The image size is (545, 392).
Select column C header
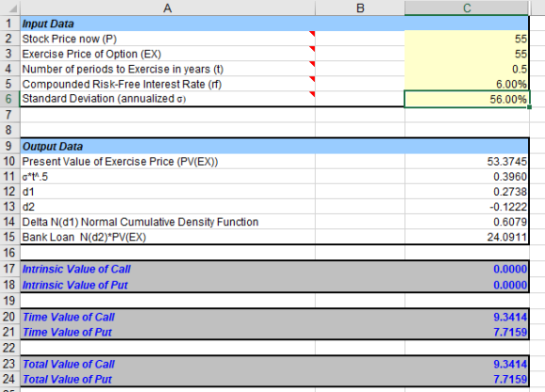[x=467, y=8]
